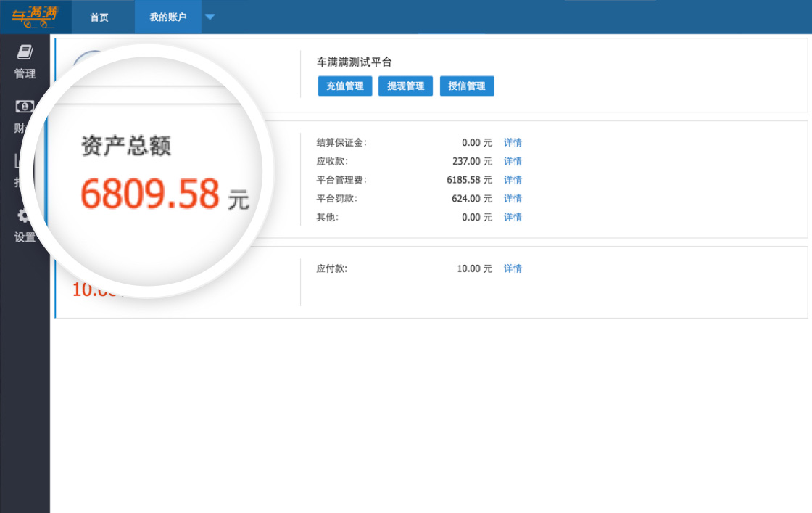
Task: Show 详情 for 平台管理费
Action: pyautogui.click(x=513, y=180)
